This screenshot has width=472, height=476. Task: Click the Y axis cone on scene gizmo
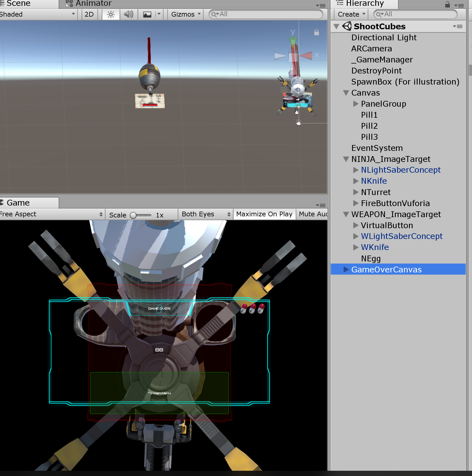(x=293, y=41)
